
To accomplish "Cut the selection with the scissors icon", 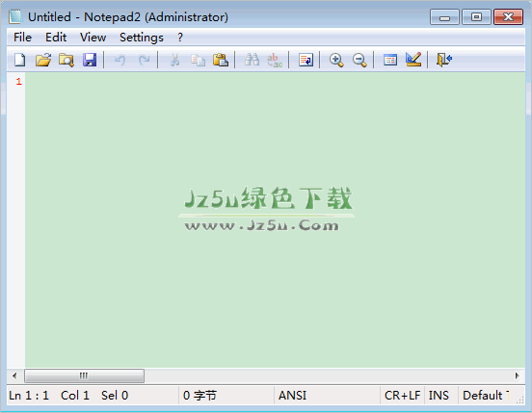I will coord(174,60).
